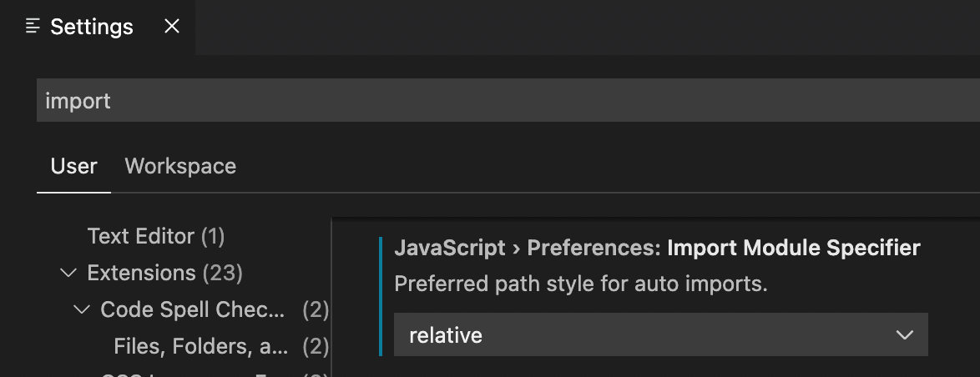Select the Code Spell Chec... tree label

[193, 309]
